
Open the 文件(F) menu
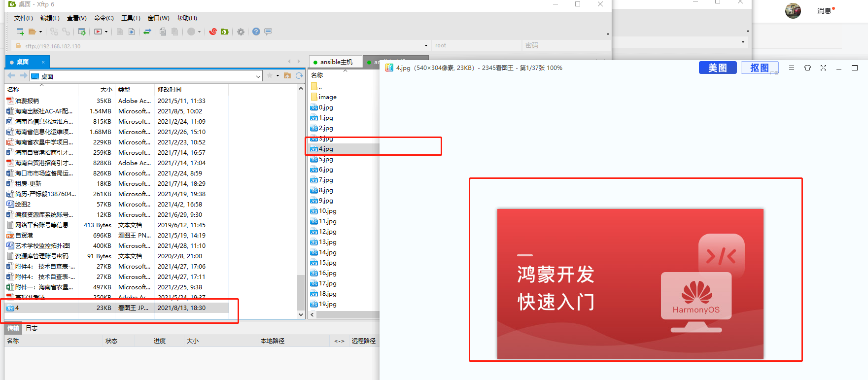click(23, 18)
